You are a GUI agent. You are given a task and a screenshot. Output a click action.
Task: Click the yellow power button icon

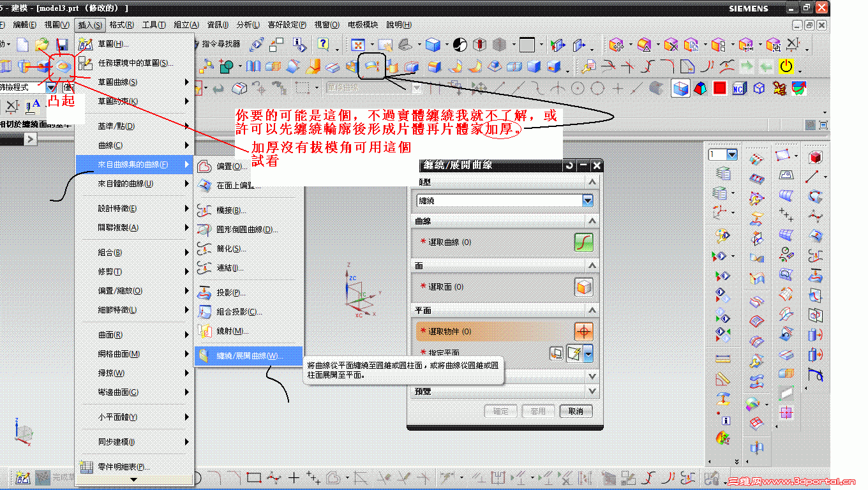click(x=786, y=66)
